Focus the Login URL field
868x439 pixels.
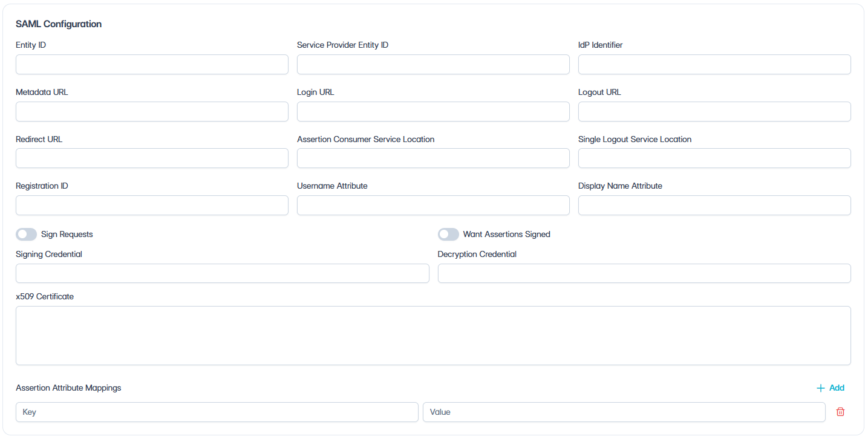tap(433, 111)
